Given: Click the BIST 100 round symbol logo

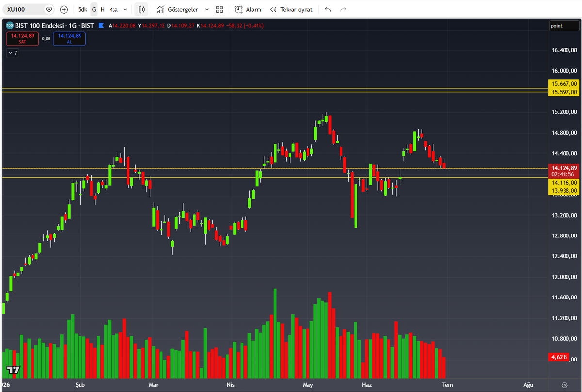Looking at the screenshot, I should tap(9, 25).
